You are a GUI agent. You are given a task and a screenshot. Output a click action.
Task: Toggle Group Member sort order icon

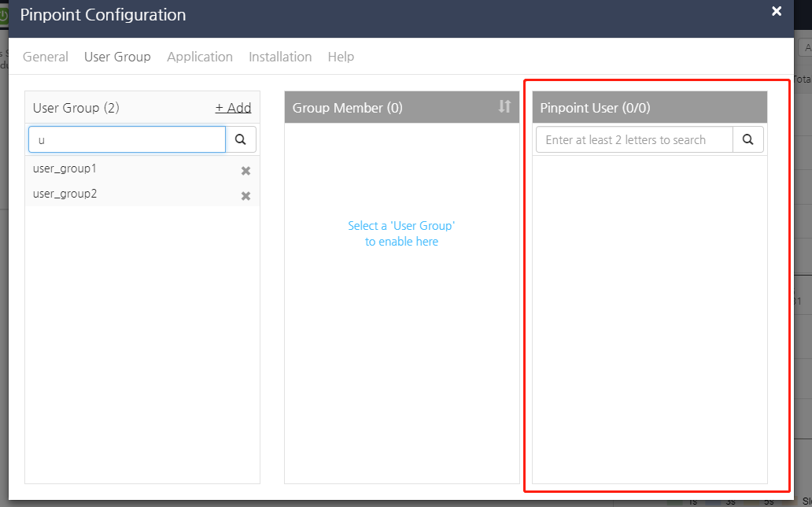coord(504,106)
